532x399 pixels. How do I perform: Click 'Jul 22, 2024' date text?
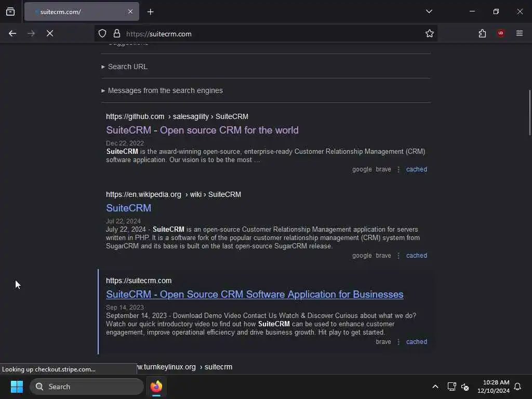(x=123, y=221)
